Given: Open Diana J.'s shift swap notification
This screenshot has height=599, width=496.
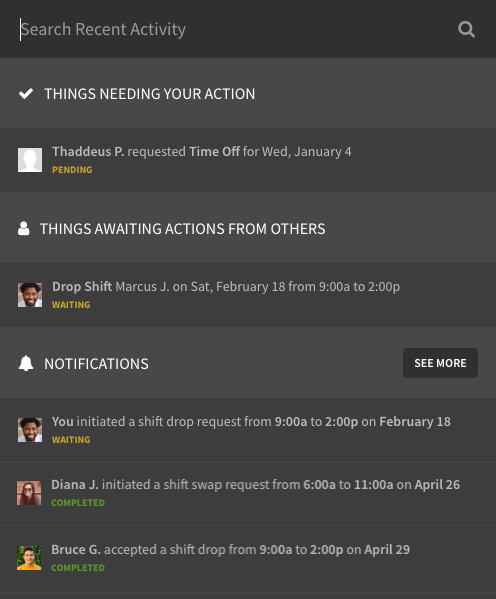Looking at the screenshot, I should (x=248, y=494).
